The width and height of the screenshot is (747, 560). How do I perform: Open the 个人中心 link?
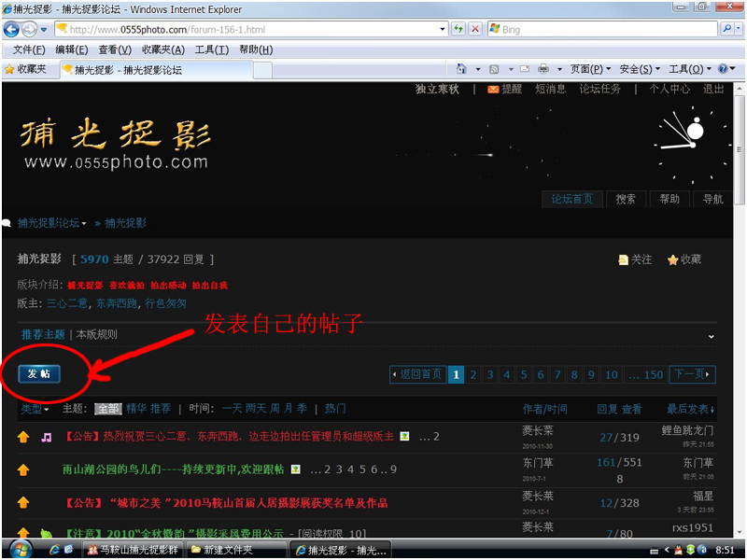(x=669, y=89)
